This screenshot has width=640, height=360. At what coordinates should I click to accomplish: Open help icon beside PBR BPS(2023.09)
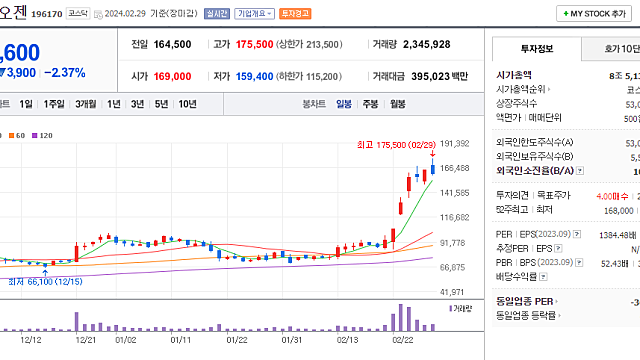pos(579,262)
